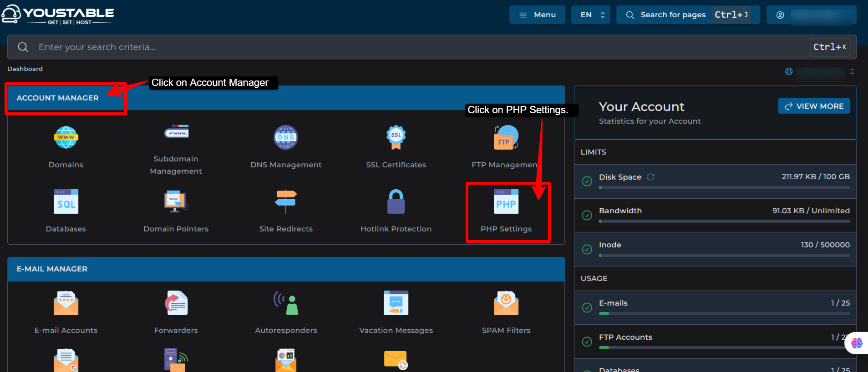Open the Databases SQL icon
This screenshot has height=372, width=868.
pos(66,201)
